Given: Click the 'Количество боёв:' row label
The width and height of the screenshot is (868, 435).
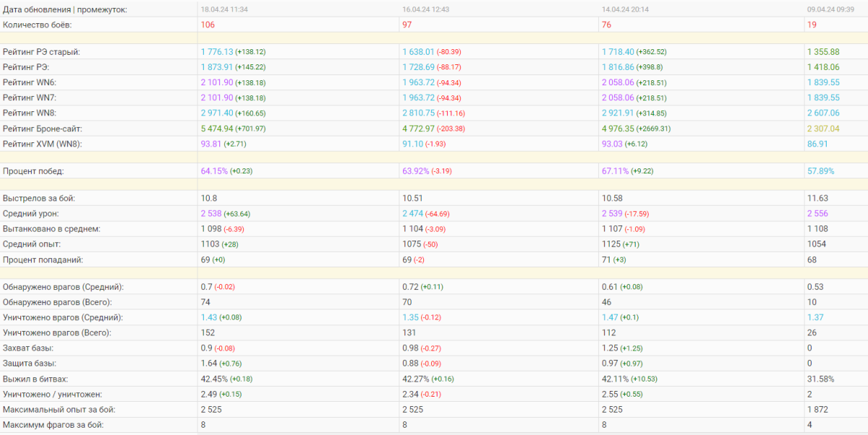Looking at the screenshot, I should pyautogui.click(x=37, y=25).
